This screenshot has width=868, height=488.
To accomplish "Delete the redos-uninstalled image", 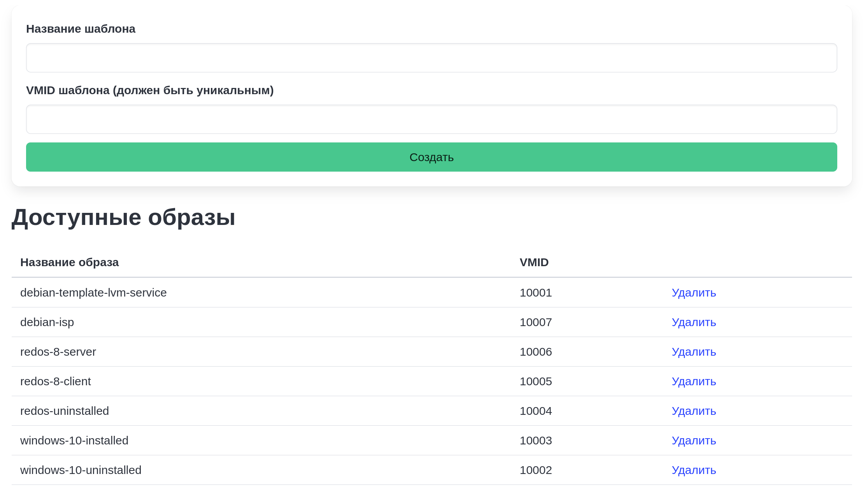I will click(x=693, y=411).
